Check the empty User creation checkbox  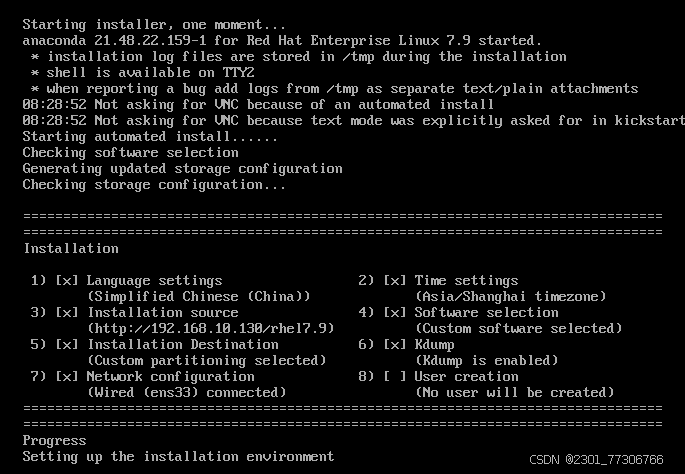click(x=395, y=377)
